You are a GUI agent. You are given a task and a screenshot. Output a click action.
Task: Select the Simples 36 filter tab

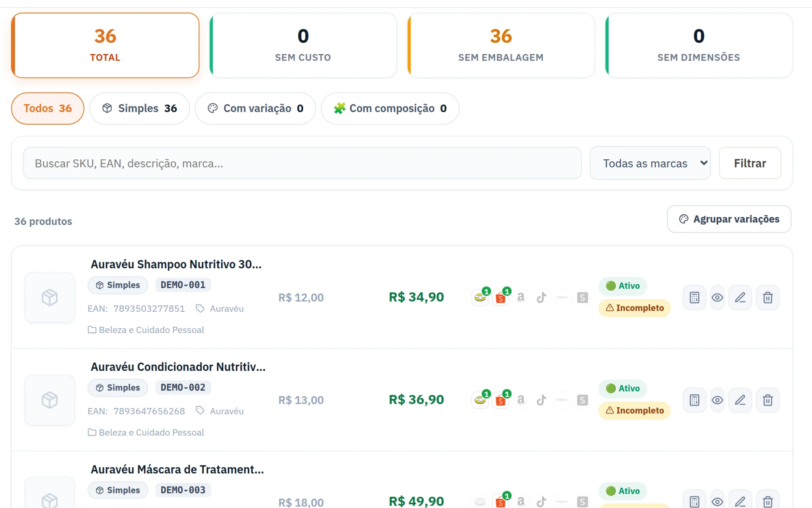[139, 109]
